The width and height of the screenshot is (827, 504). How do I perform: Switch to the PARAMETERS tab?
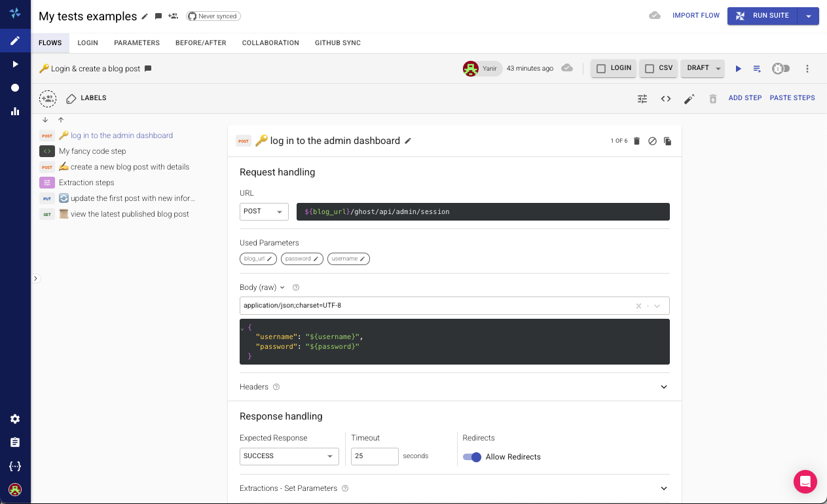137,43
